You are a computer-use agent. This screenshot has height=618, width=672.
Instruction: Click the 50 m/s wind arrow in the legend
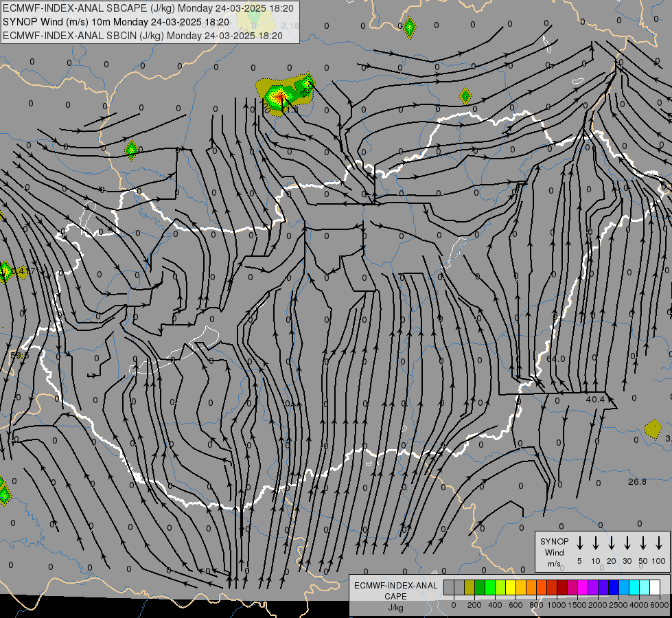point(643,543)
